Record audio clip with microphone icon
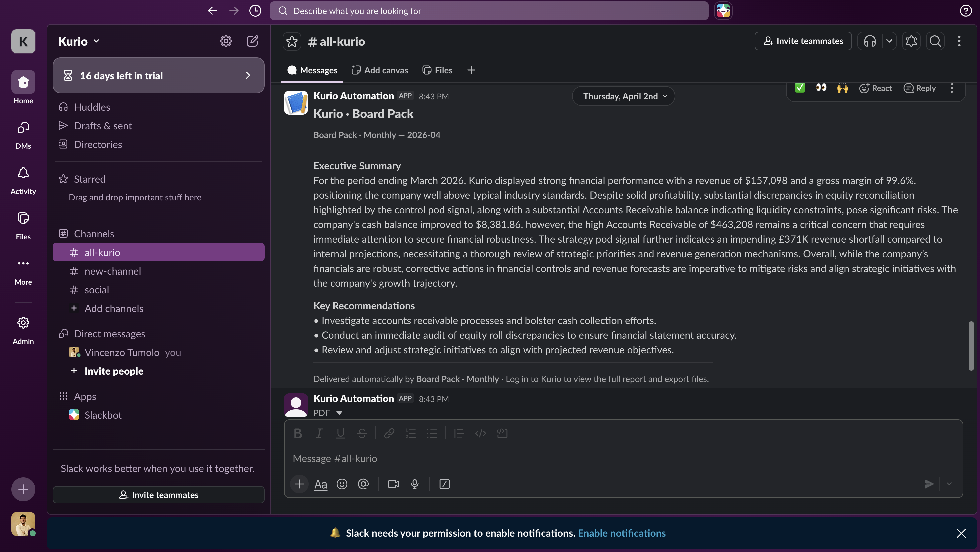The height and width of the screenshot is (552, 980). (415, 484)
